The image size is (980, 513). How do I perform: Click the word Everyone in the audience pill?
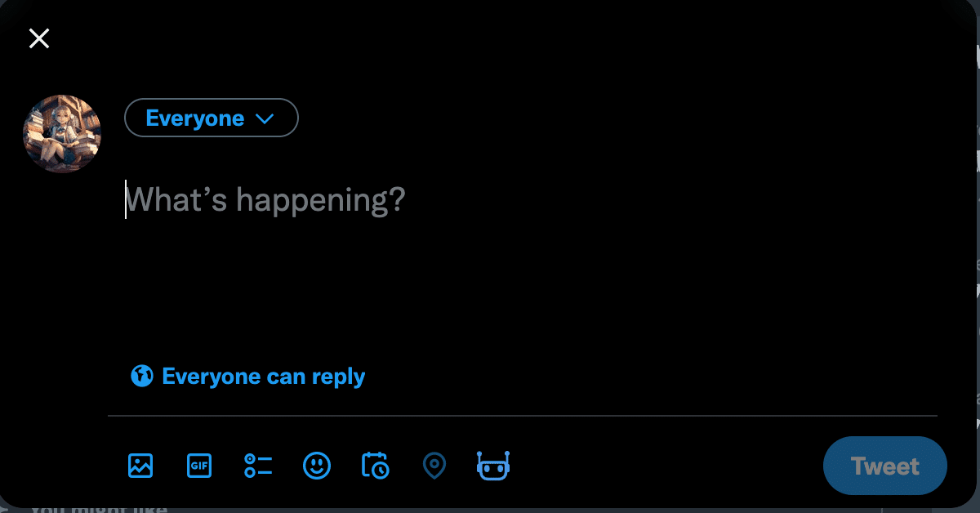194,118
